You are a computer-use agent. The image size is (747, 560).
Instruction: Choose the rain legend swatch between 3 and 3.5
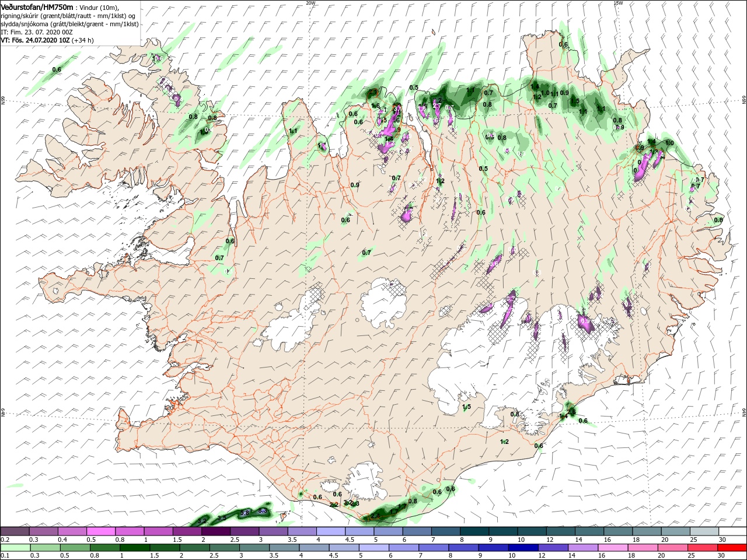click(254, 548)
